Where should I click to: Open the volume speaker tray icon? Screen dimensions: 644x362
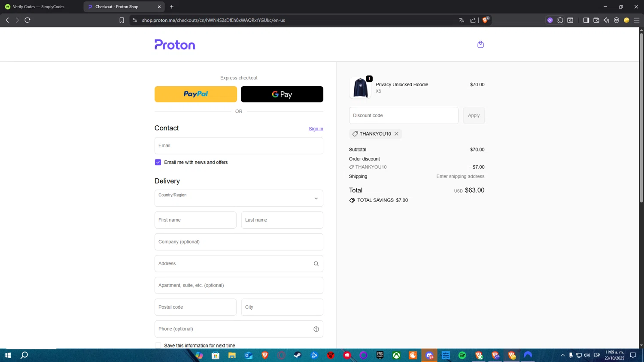point(587,355)
